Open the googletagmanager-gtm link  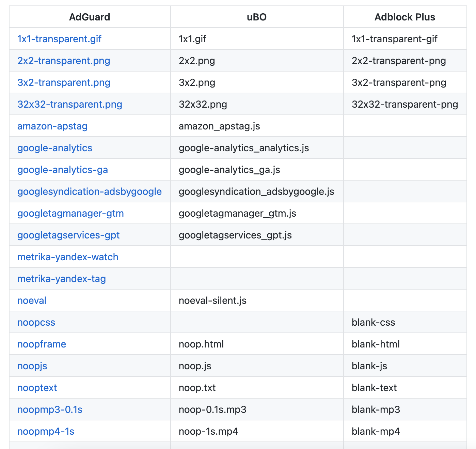[x=71, y=213]
